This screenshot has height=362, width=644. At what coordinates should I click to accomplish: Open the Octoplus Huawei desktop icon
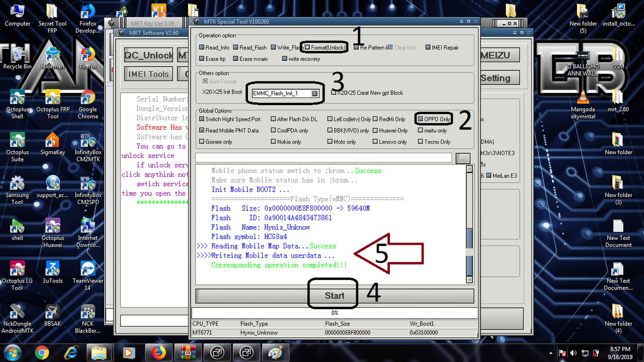tap(53, 233)
